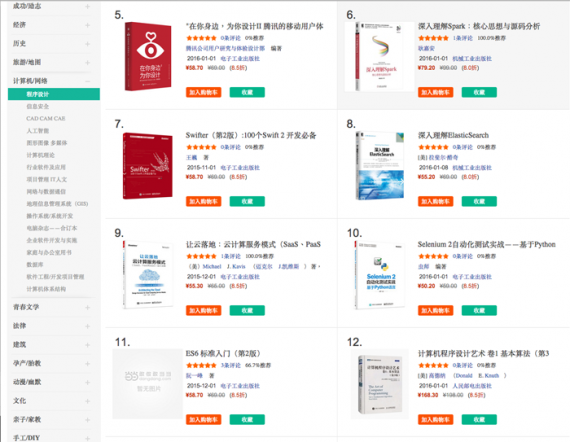Screen dimensions: 570x442
Task: Open the 计算机理论 subcategory
Action: 40,155
